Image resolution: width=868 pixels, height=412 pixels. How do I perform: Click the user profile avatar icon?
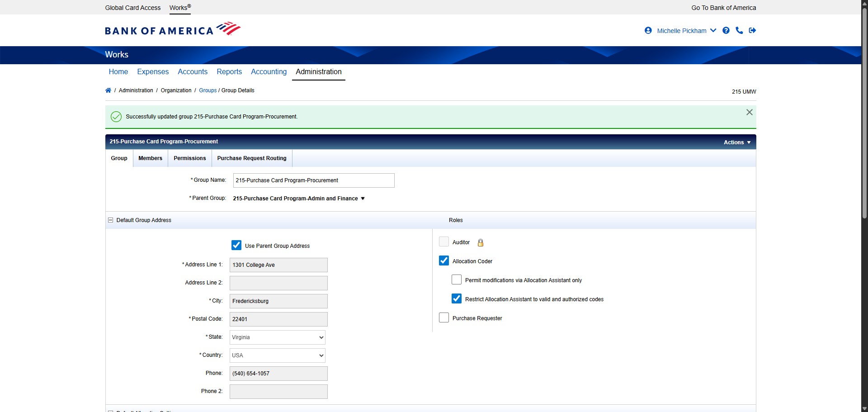click(648, 31)
